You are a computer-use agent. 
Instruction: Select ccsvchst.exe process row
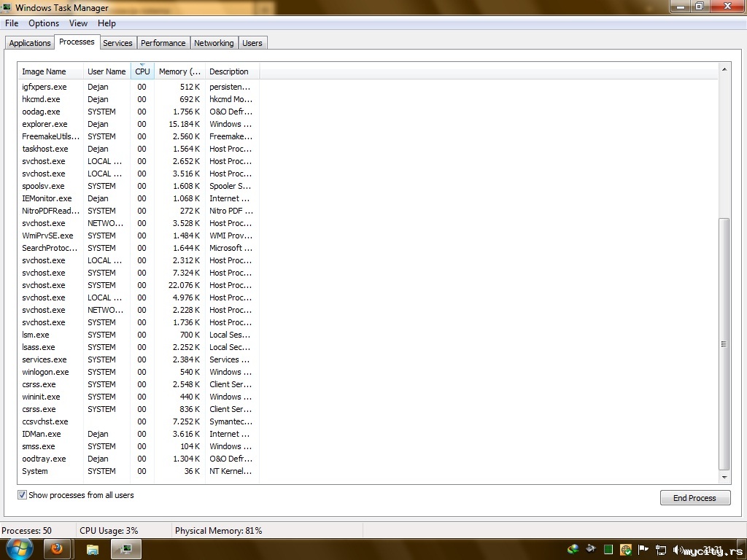click(138, 421)
